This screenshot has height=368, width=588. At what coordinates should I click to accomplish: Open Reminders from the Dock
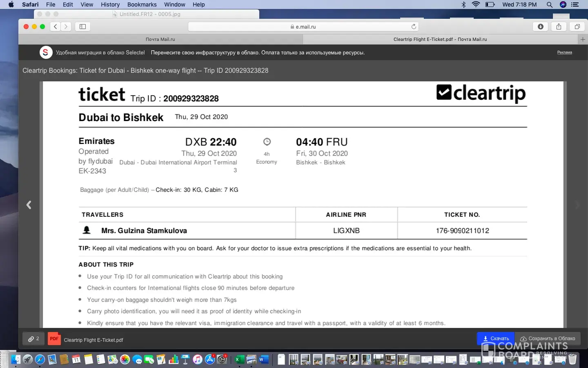[x=101, y=359]
